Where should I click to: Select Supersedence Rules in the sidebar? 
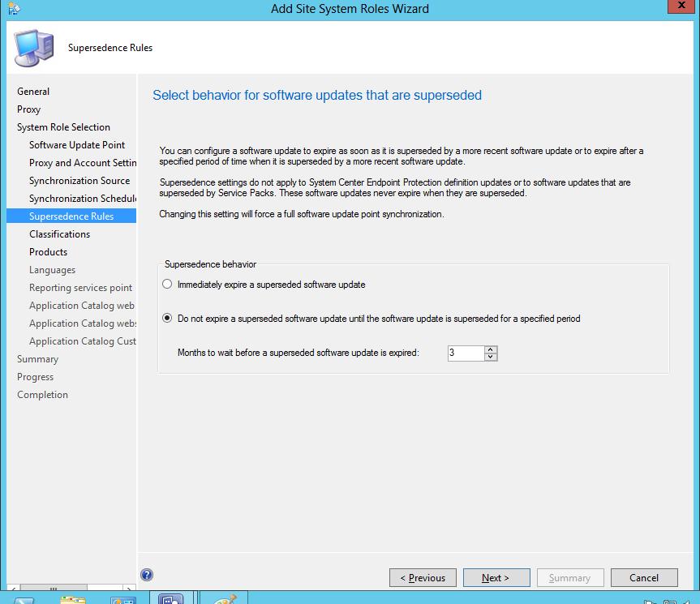click(71, 216)
